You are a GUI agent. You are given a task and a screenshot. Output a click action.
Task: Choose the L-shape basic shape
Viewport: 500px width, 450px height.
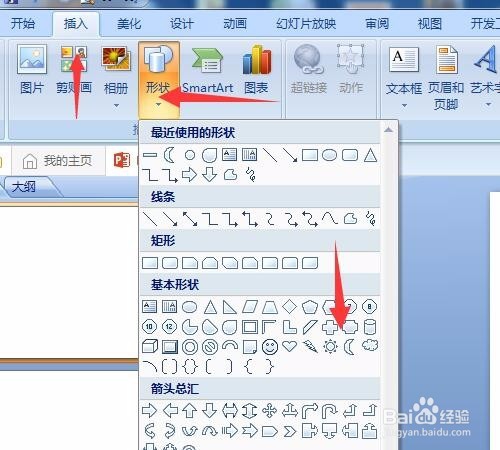[x=290, y=327]
